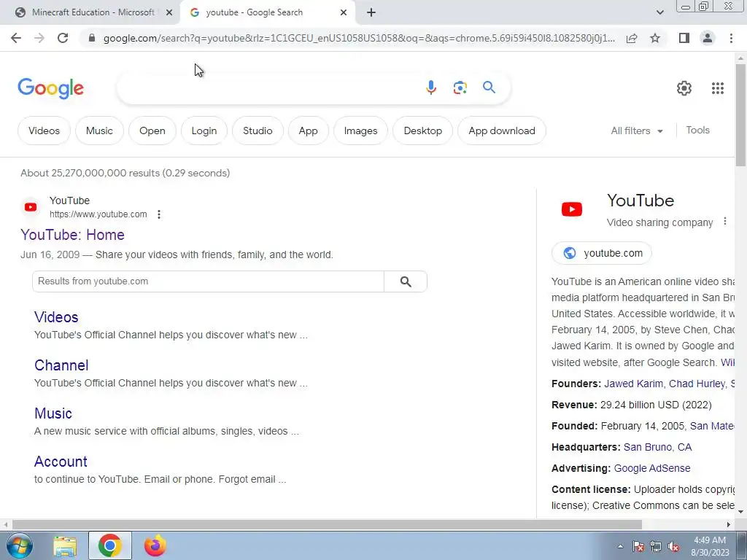Close the Minecraft Education tab
This screenshot has width=747, height=560.
click(x=169, y=12)
